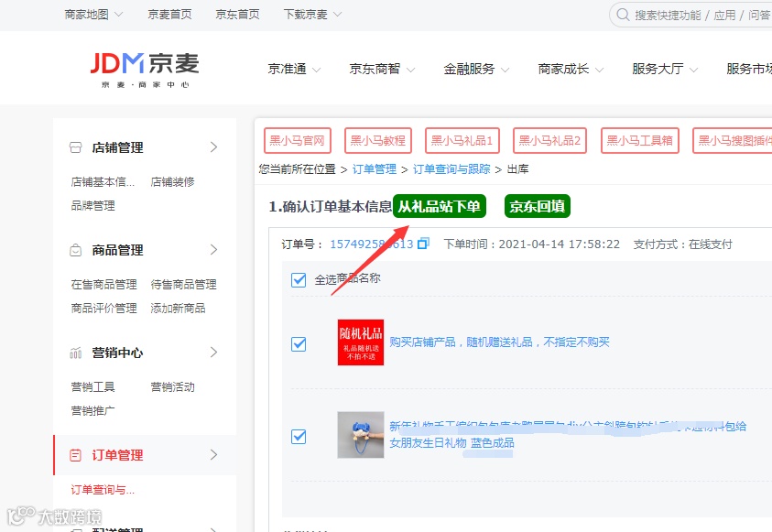Open the 下载京麦 dropdown
Image resolution: width=772 pixels, height=532 pixels.
[x=312, y=15]
